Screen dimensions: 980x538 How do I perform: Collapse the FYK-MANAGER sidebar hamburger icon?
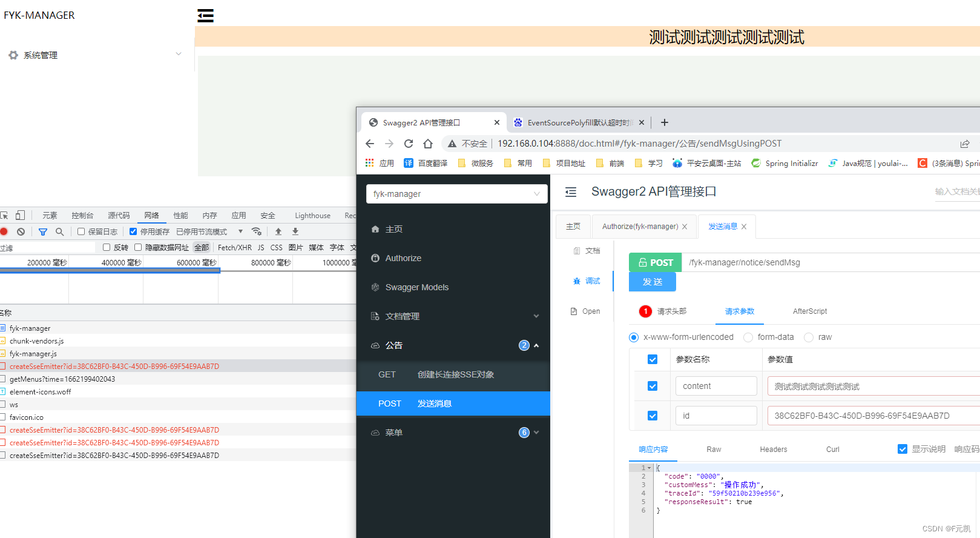[206, 16]
